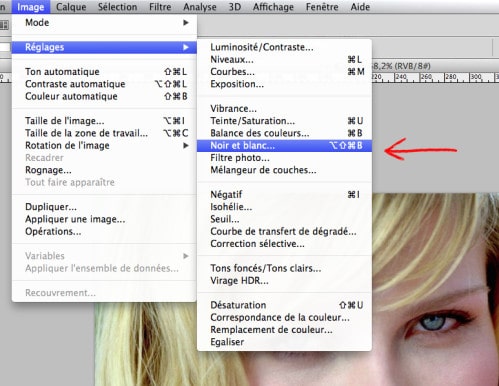The image size is (499, 386).
Task: Open Isohélie adjustment
Action: click(284, 207)
